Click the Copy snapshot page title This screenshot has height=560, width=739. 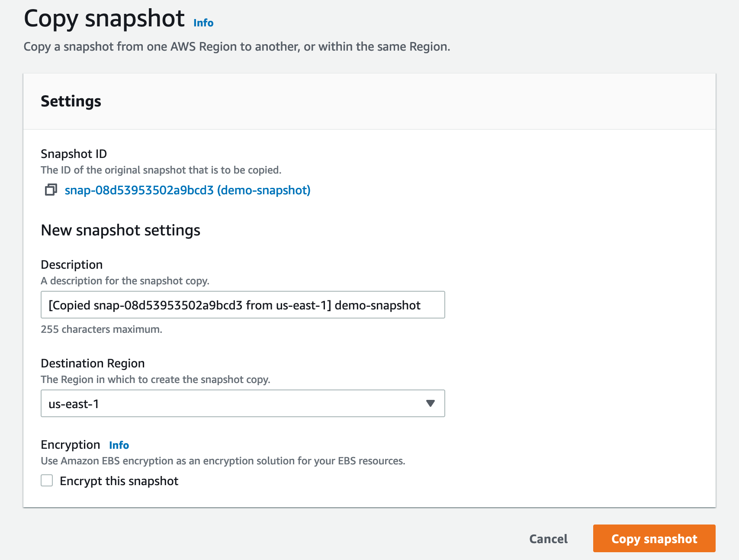tap(104, 19)
